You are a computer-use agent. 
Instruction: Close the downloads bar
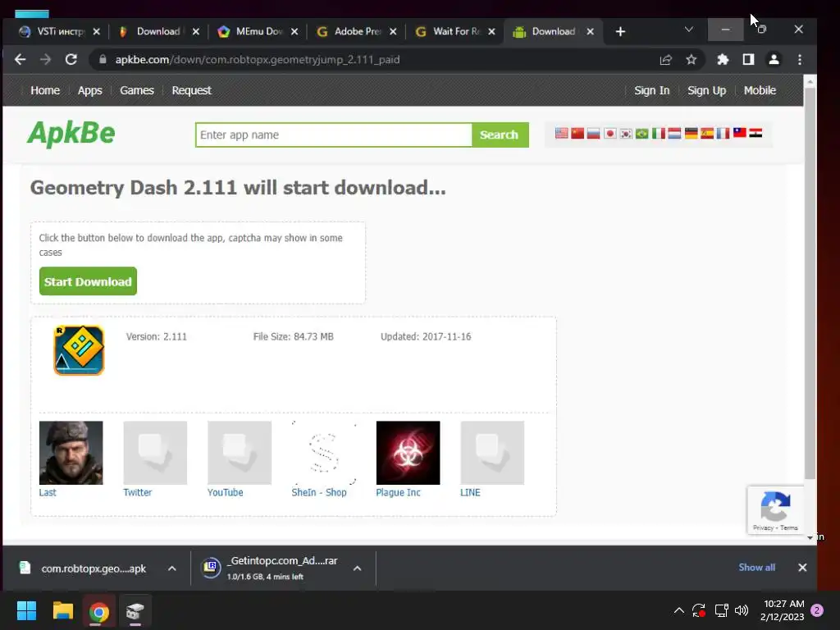point(802,568)
